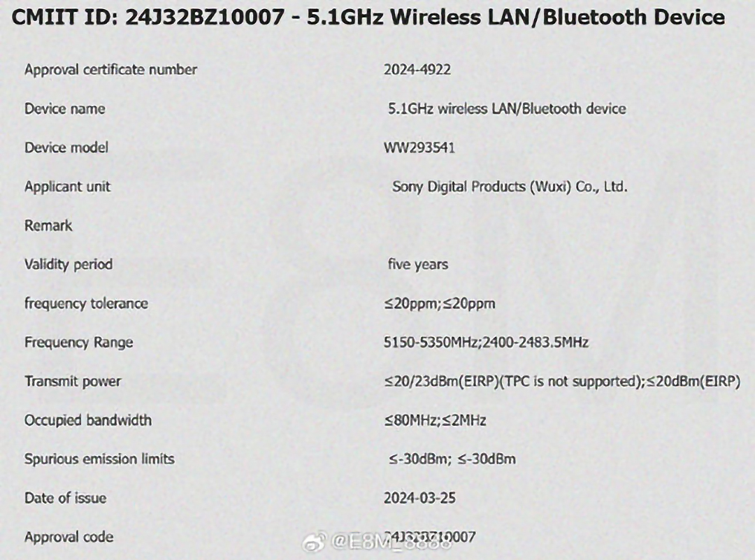The width and height of the screenshot is (755, 560).
Task: Click the transmit power EIRP value
Action: point(562,381)
